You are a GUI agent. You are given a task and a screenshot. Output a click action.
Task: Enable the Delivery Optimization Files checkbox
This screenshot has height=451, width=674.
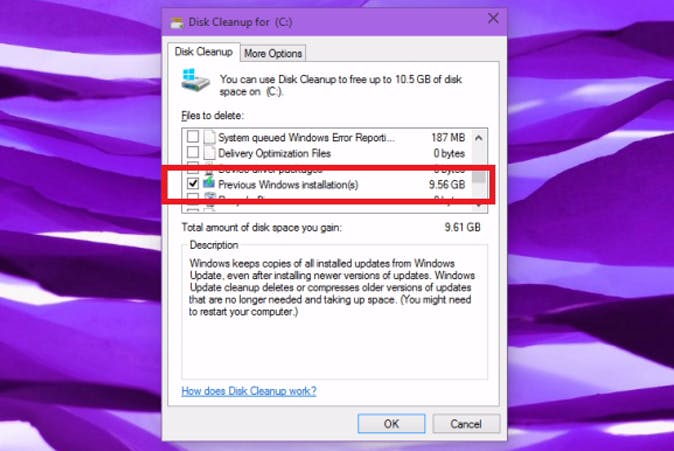193,153
